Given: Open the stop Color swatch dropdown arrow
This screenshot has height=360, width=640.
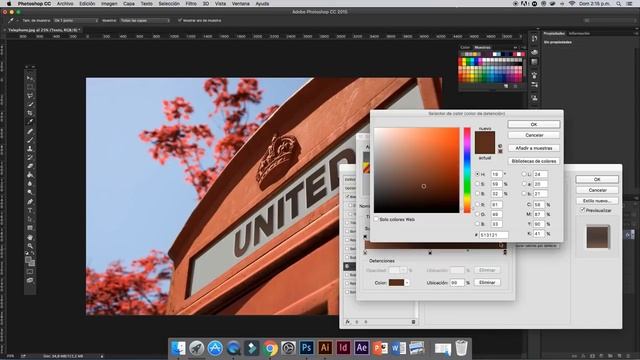Looking at the screenshot, I should pyautogui.click(x=407, y=283).
